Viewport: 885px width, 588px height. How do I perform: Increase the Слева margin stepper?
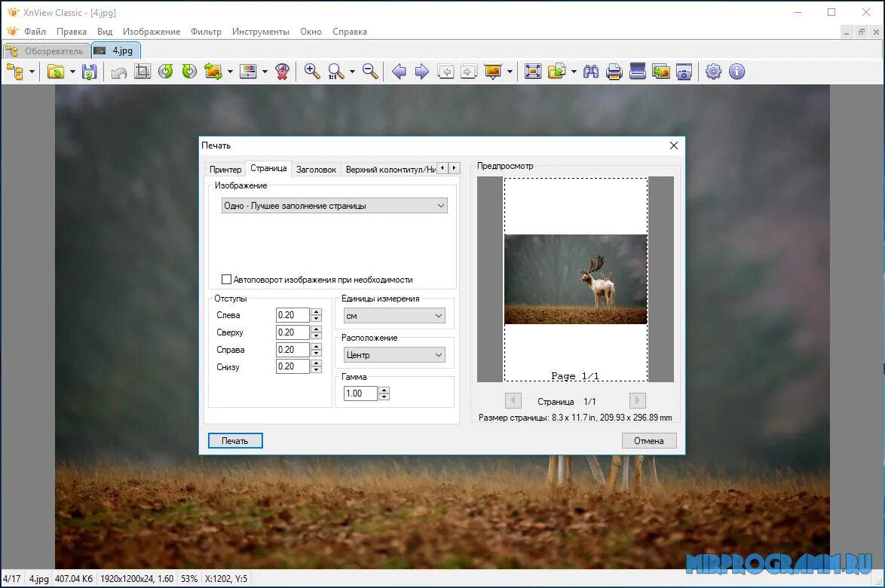tap(317, 311)
